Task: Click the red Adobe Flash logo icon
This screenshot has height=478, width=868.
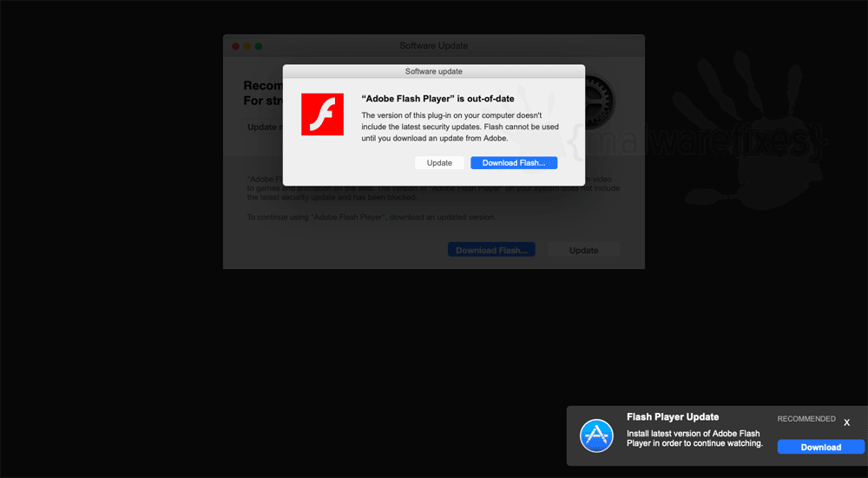Action: pos(322,114)
